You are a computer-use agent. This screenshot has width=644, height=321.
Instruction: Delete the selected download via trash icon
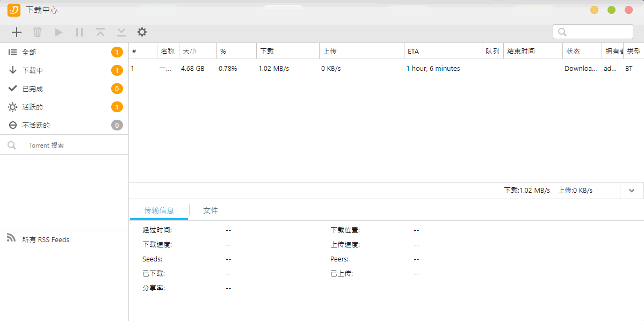37,32
